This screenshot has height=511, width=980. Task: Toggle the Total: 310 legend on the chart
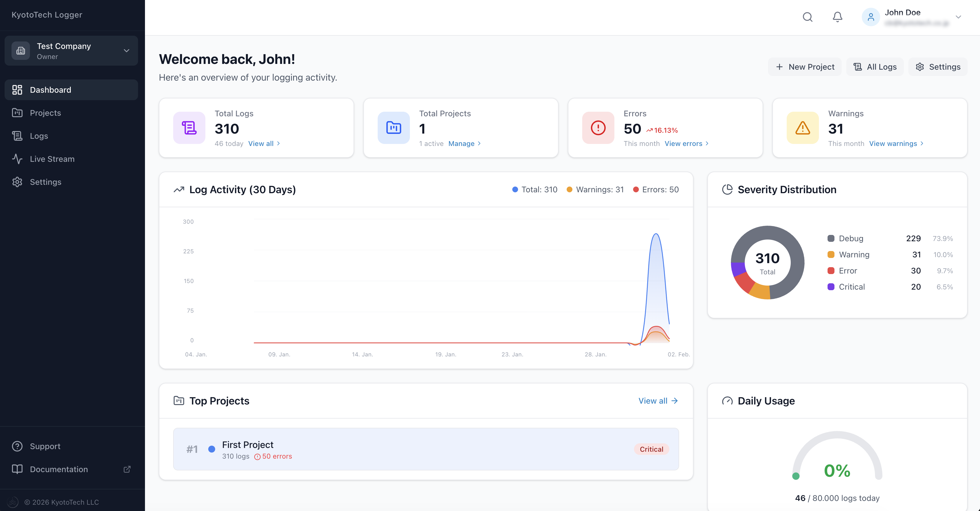(x=534, y=189)
